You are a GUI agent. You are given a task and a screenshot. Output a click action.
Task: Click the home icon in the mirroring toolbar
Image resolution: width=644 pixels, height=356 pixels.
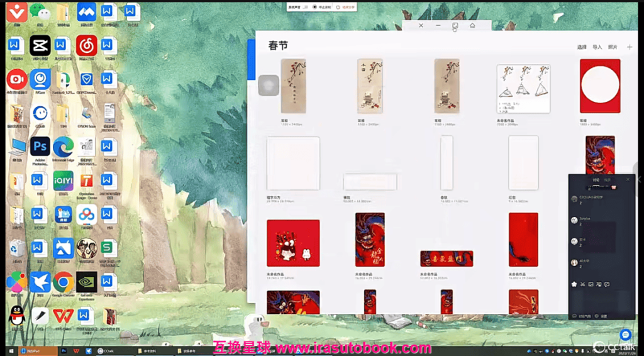pyautogui.click(x=472, y=25)
